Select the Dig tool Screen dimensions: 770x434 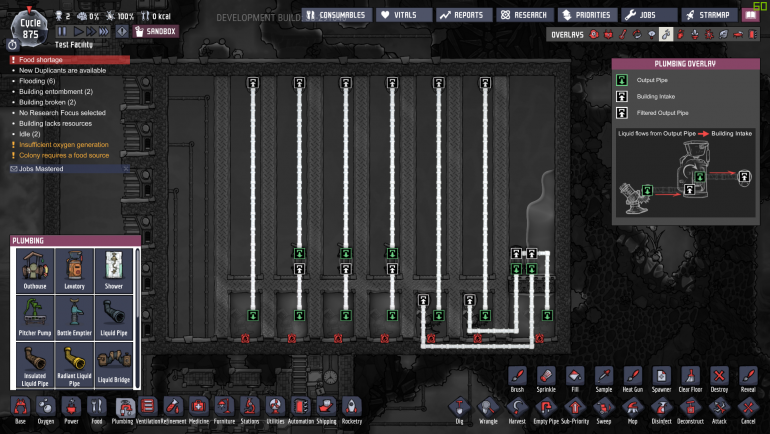click(459, 410)
